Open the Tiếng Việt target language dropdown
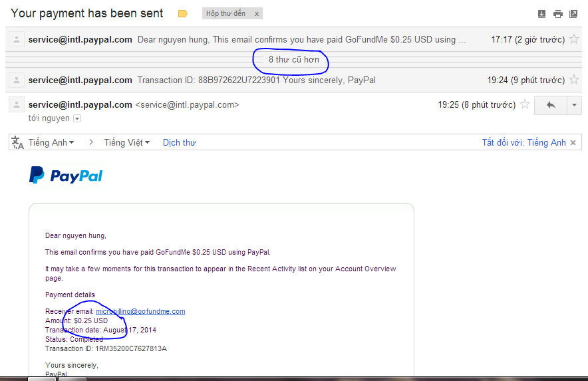This screenshot has height=381, width=588. pyautogui.click(x=127, y=142)
